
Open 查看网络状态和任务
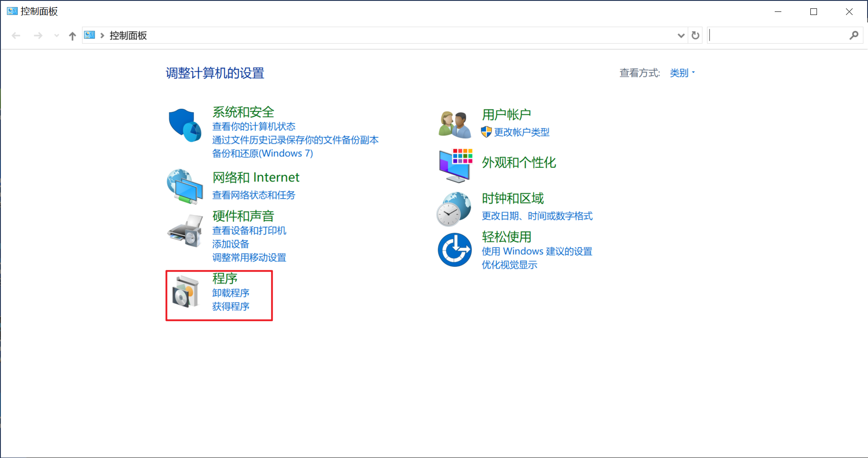[x=253, y=195]
